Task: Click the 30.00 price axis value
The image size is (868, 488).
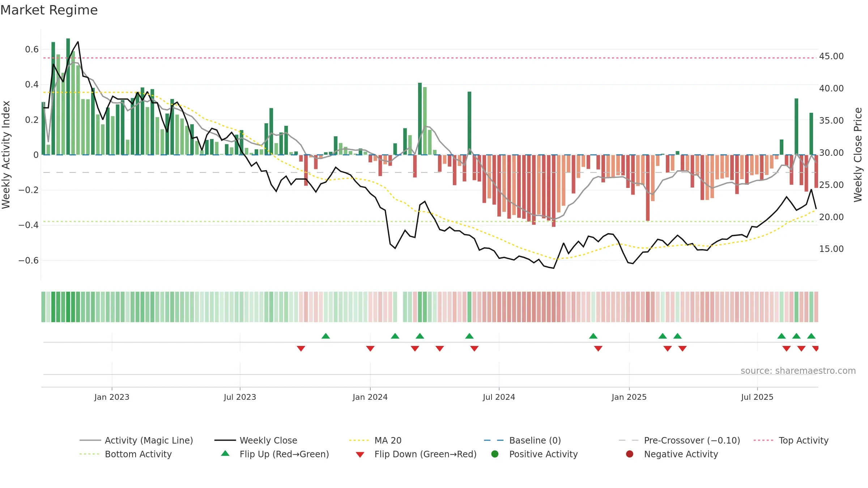Action: [x=831, y=153]
